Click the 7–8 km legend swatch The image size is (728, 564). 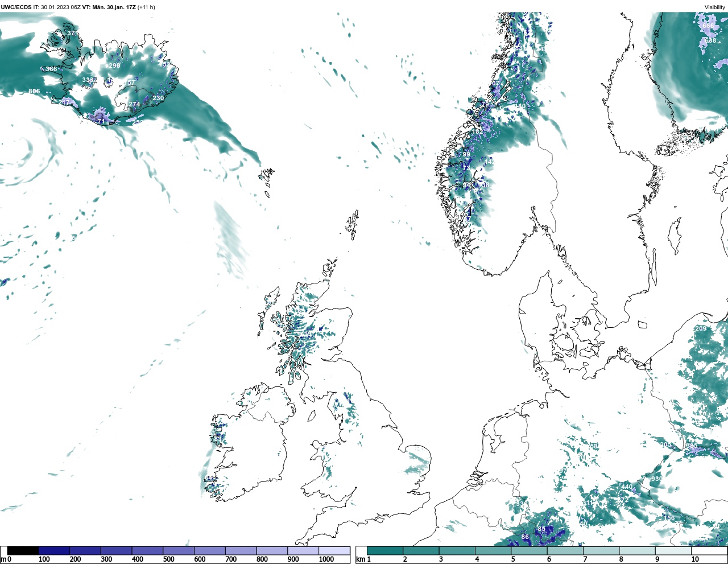pos(601,551)
